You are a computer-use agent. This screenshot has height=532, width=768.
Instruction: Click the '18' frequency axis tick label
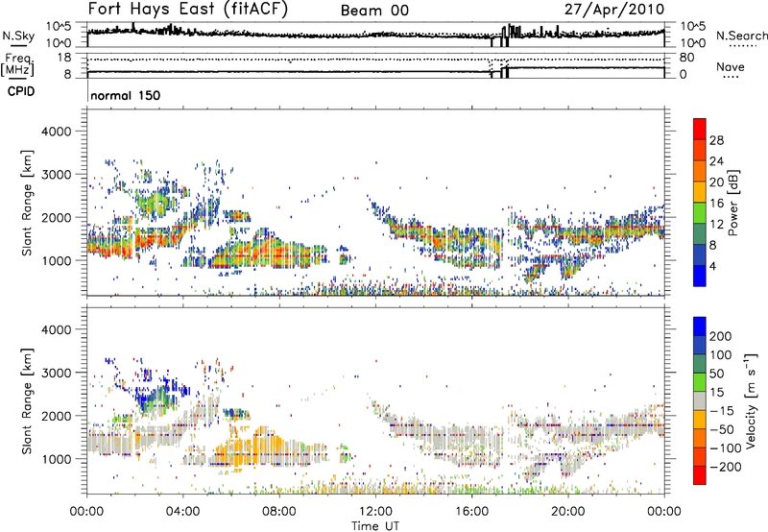click(64, 58)
